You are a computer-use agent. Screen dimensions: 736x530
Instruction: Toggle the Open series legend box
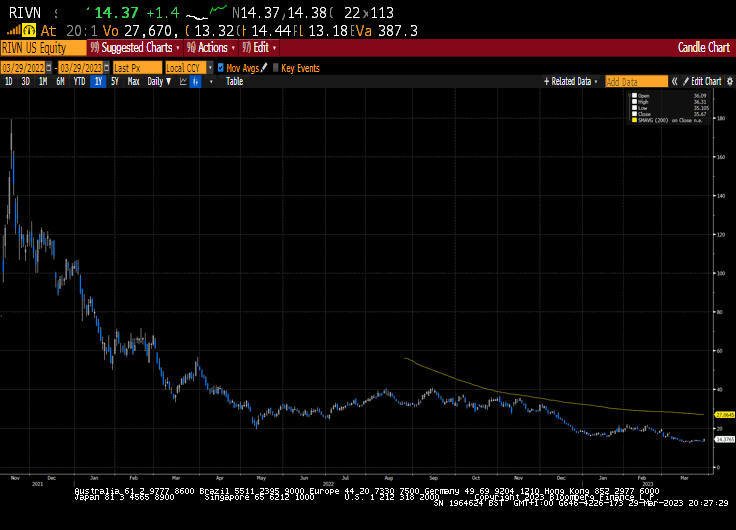[x=635, y=96]
